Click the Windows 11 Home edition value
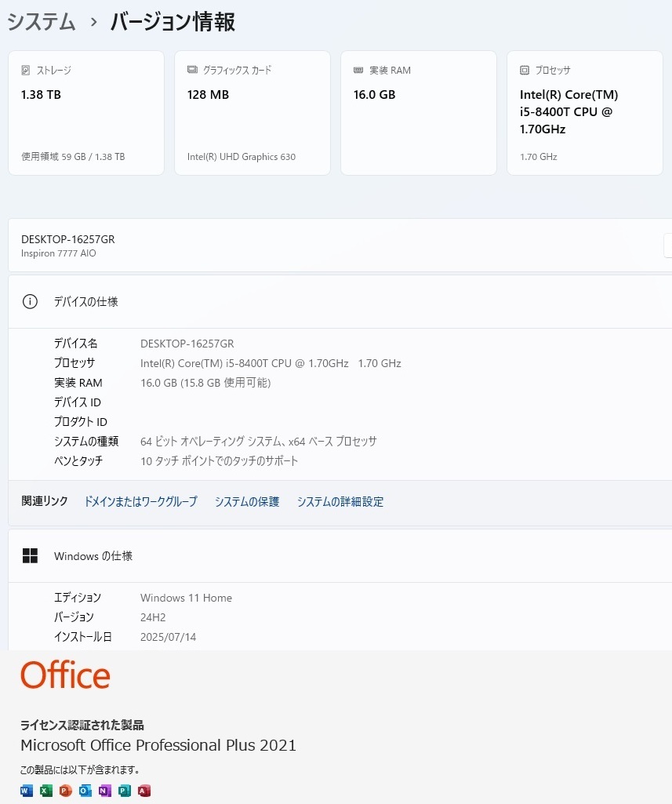The height and width of the screenshot is (804, 672). pyautogui.click(x=186, y=598)
